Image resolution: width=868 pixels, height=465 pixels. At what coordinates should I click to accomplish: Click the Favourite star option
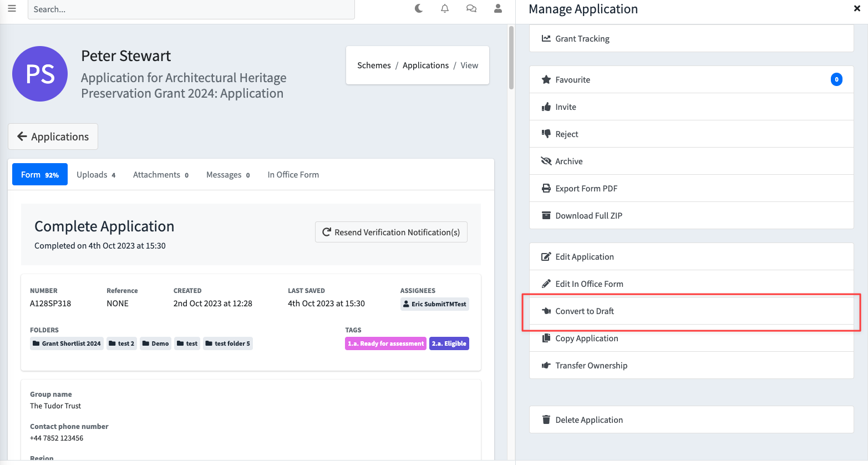[573, 80]
